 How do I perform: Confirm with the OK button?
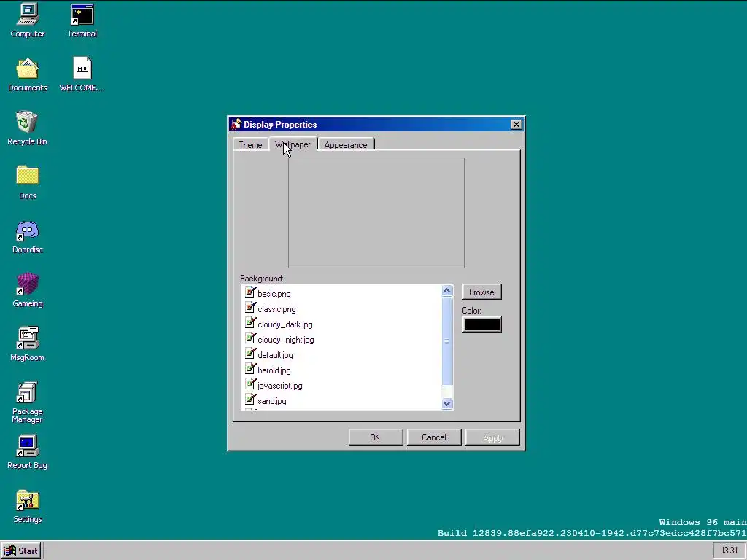click(376, 437)
